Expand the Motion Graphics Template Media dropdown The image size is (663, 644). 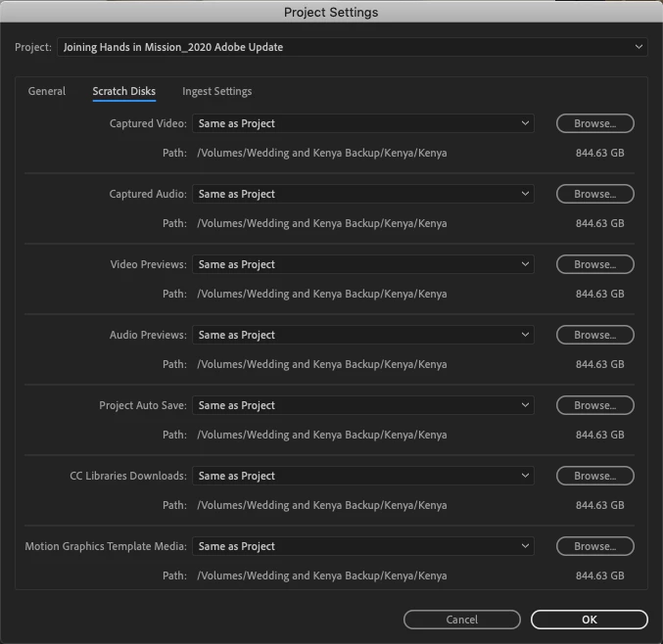pos(363,546)
